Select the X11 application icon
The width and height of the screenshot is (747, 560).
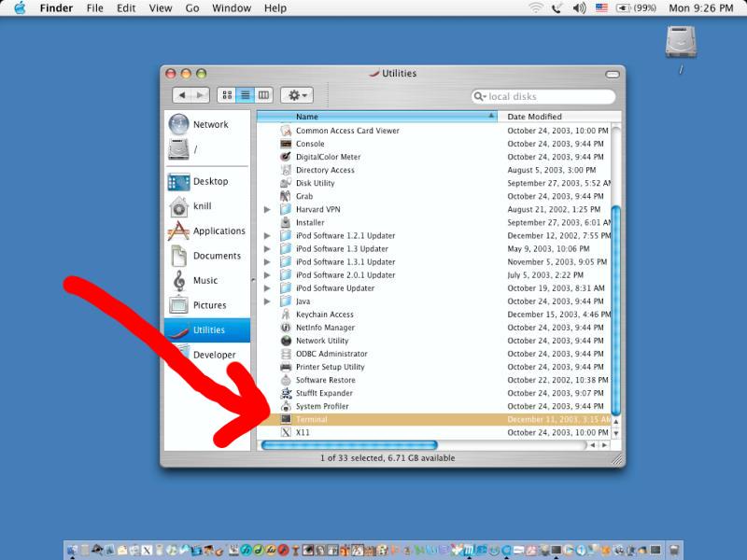[286, 433]
